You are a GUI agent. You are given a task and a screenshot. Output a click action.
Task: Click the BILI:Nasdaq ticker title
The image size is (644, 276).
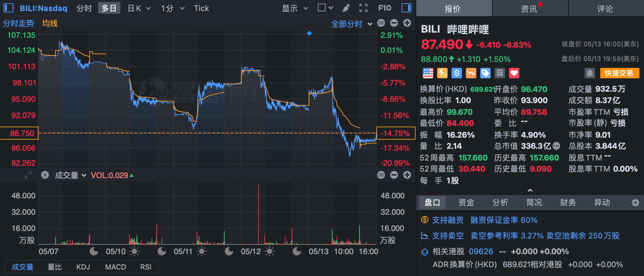pos(43,8)
